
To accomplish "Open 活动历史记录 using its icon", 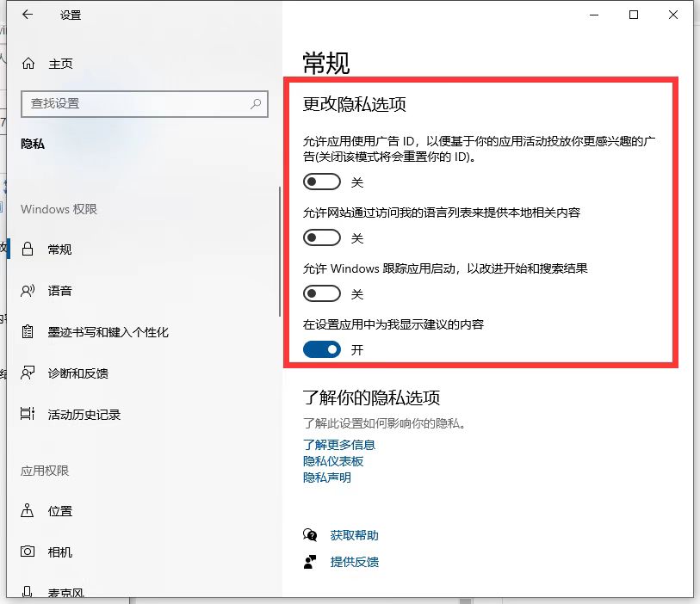I will [27, 415].
